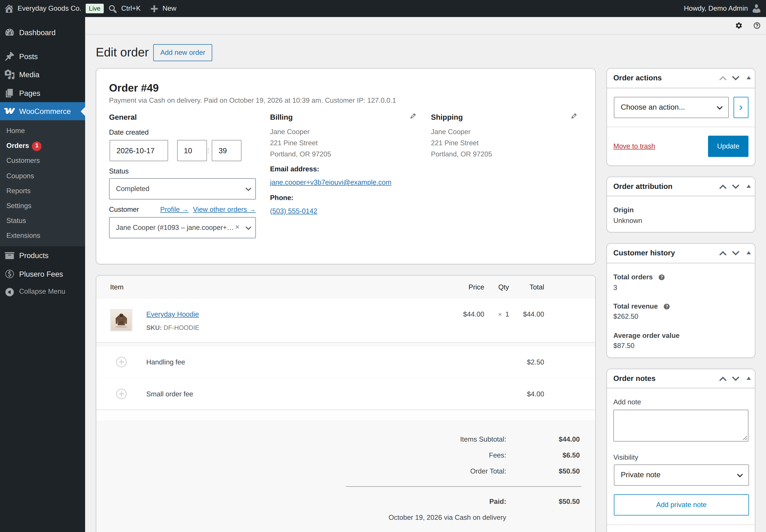Click the Collapse Menu arrow icon
Image resolution: width=766 pixels, height=532 pixels.
(10, 292)
